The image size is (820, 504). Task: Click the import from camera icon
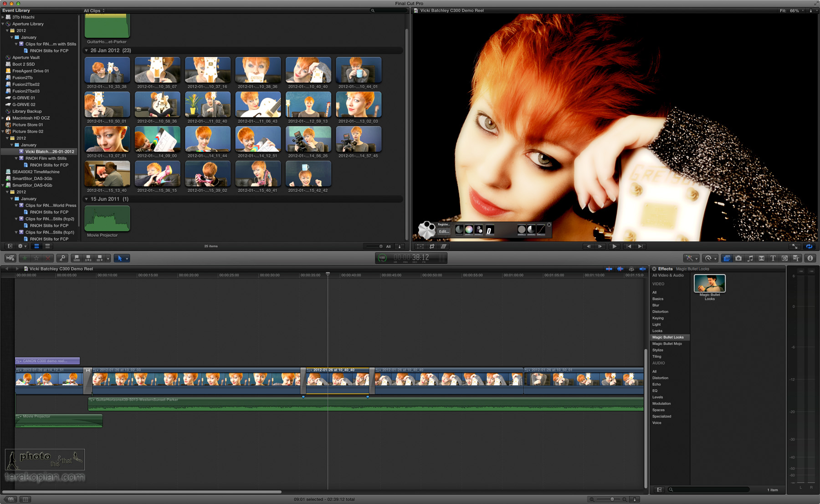pyautogui.click(x=10, y=258)
